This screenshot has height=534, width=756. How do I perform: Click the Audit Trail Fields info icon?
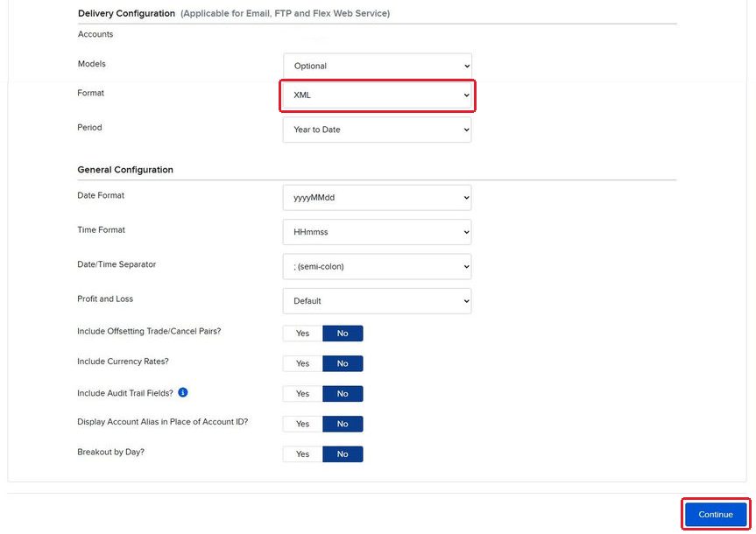(x=183, y=393)
